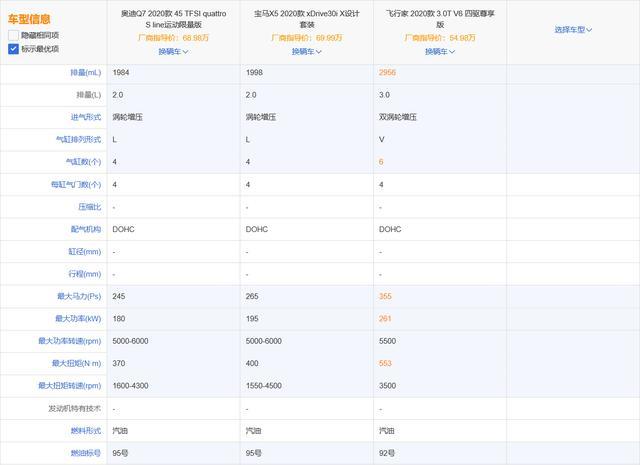The height and width of the screenshot is (465, 640).
Task: Click 厂商指导价 54.98万 price
Action: (x=440, y=38)
